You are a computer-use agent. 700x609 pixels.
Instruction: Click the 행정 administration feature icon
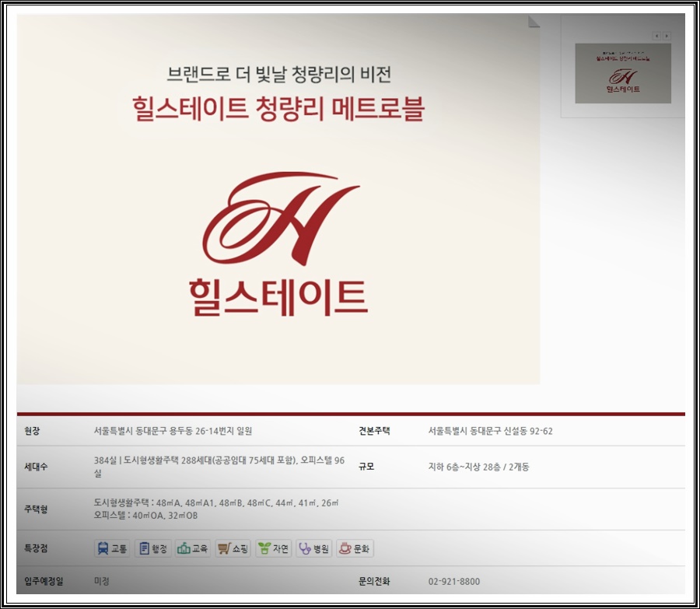point(153,548)
